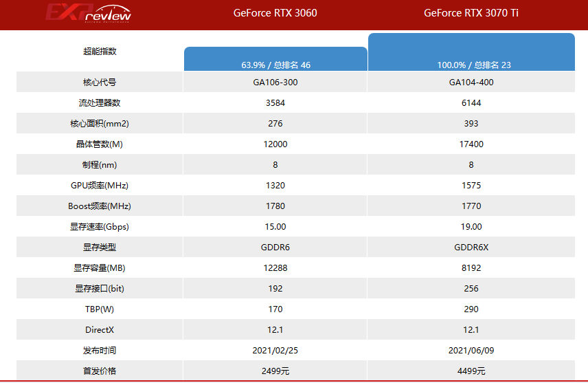Select the 19.00 memory speed value
The height and width of the screenshot is (383, 588).
click(471, 227)
